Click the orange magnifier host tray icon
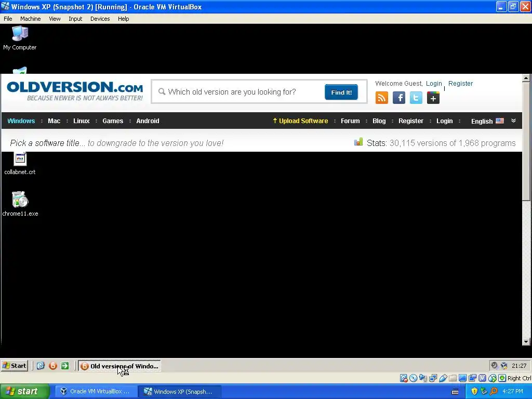 (494, 391)
